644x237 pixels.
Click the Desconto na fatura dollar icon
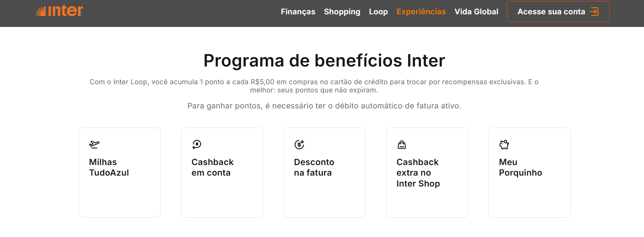[299, 145]
